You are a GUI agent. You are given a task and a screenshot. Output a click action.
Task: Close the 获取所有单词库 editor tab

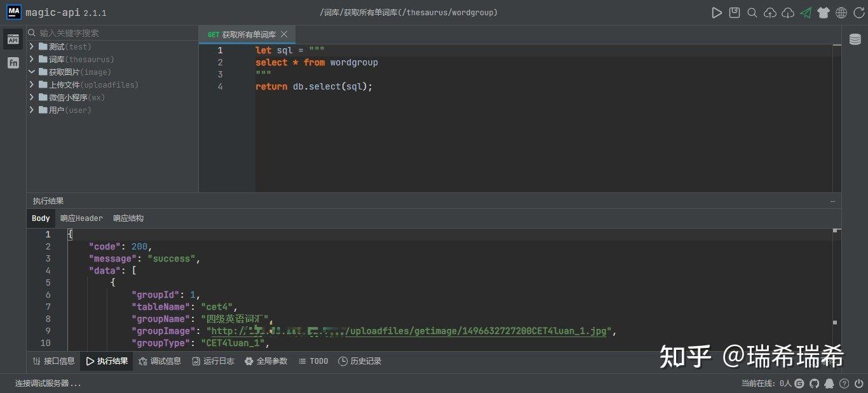(284, 34)
